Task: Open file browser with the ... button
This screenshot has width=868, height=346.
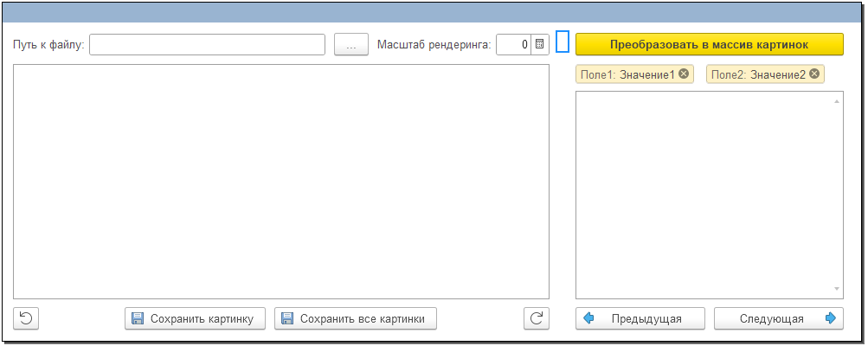Action: pyautogui.click(x=351, y=44)
